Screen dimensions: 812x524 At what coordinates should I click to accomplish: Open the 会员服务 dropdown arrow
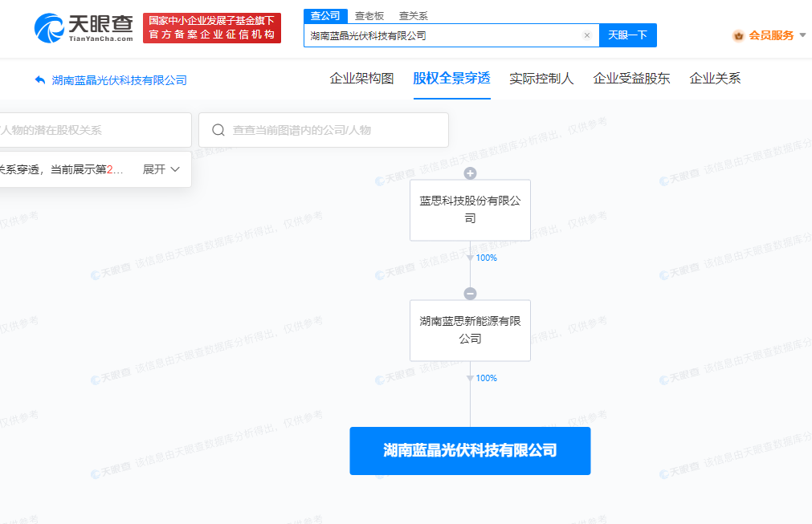802,35
